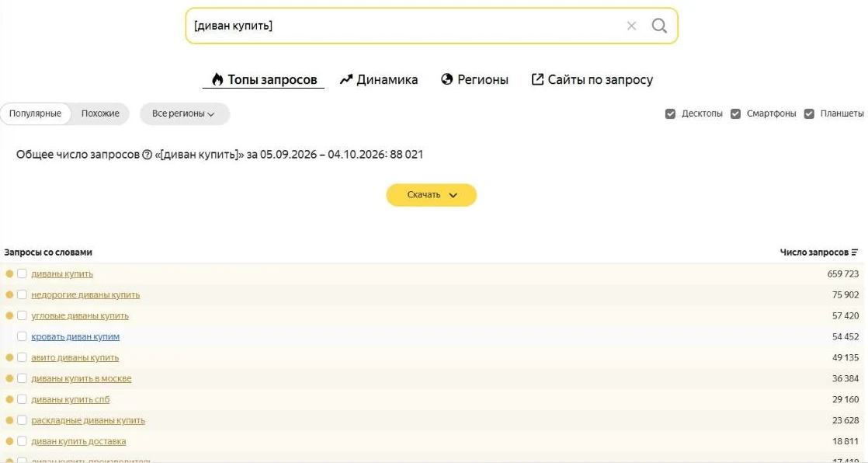Open the Скачать download dropdown
868x463 pixels.
click(431, 195)
